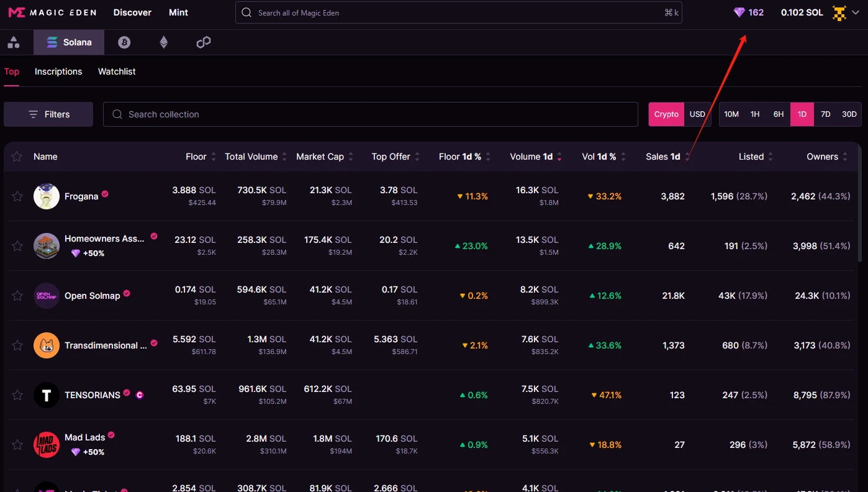Star Frogana to add to watchlist

17,196
